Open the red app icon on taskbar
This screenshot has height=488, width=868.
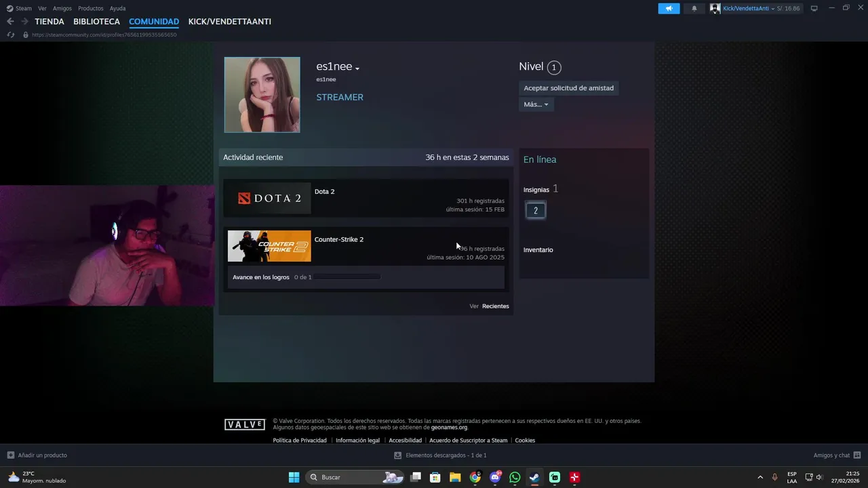pyautogui.click(x=574, y=477)
